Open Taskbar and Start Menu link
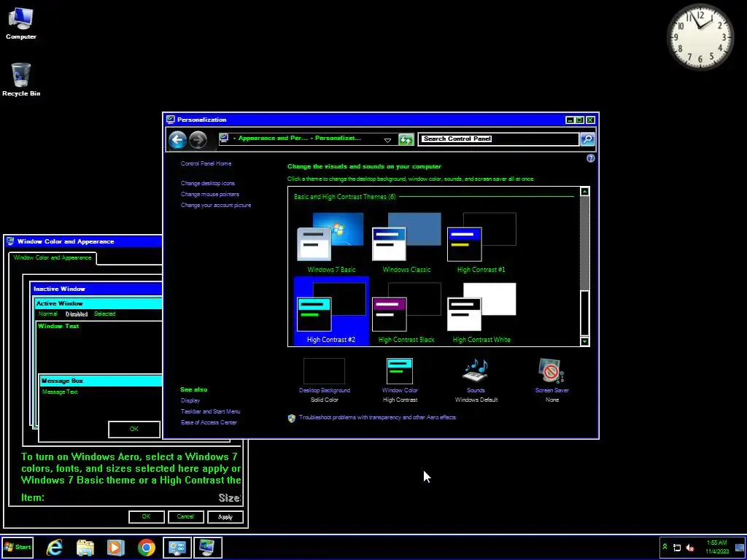 tap(210, 411)
